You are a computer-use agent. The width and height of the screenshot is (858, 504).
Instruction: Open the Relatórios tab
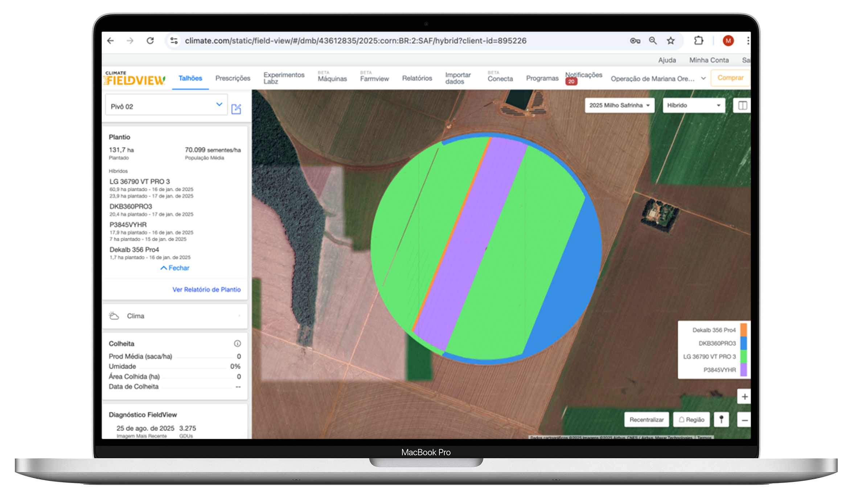[x=417, y=78]
